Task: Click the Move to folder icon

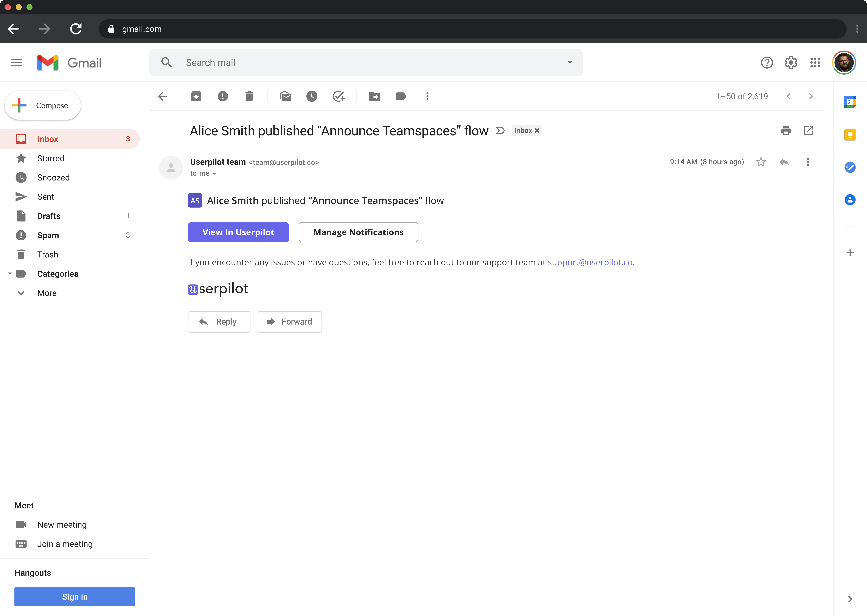Action: coord(374,96)
